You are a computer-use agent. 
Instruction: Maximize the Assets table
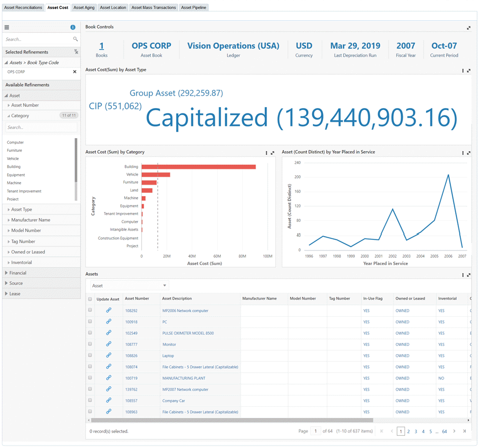point(469,275)
